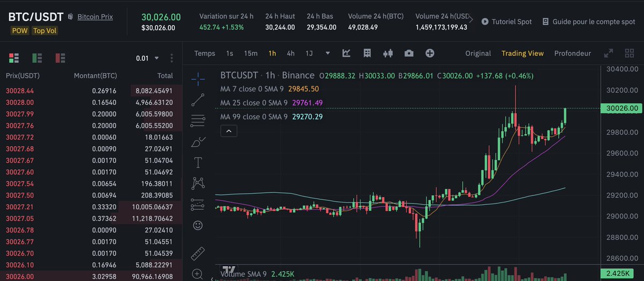Click the Montant(BTC) column header
This screenshot has width=644, height=281.
(x=94, y=76)
